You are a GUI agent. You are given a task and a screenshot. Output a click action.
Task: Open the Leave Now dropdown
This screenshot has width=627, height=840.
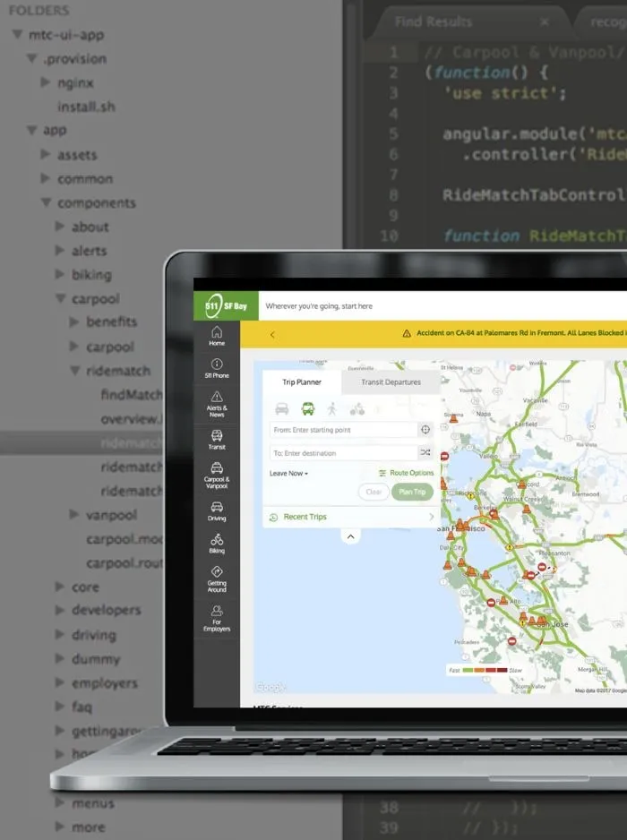288,474
